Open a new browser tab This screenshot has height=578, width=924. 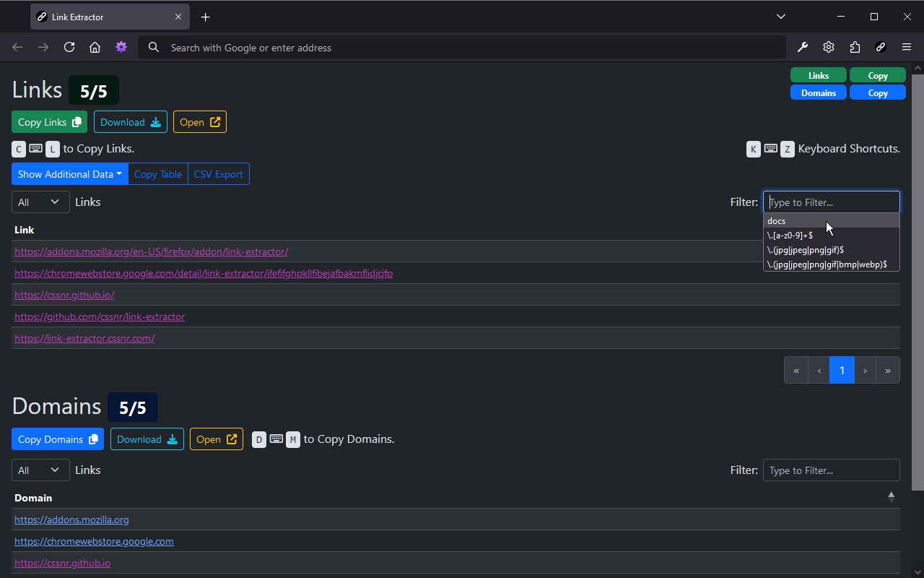coord(206,17)
